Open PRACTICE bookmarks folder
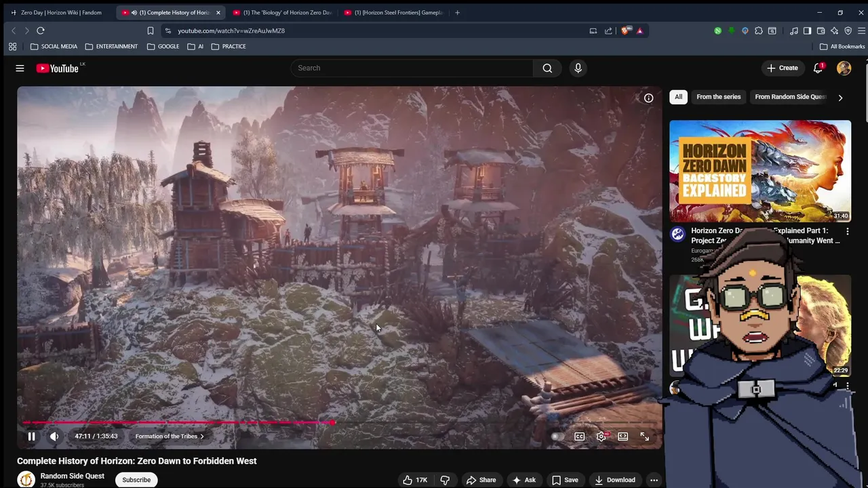The width and height of the screenshot is (868, 488). (229, 46)
